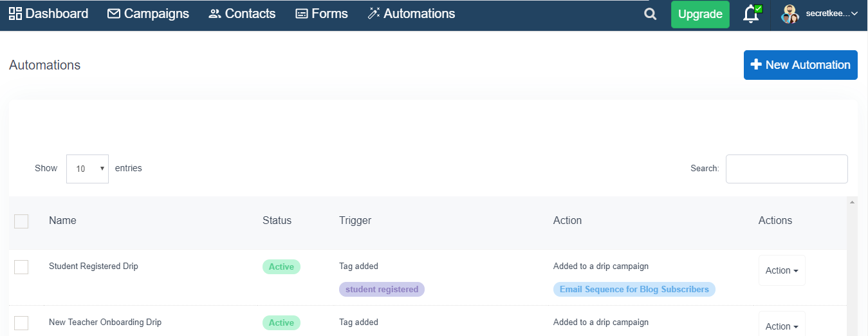Viewport: 868px width, 336px height.
Task: Click the green Upgrade button
Action: (x=700, y=14)
